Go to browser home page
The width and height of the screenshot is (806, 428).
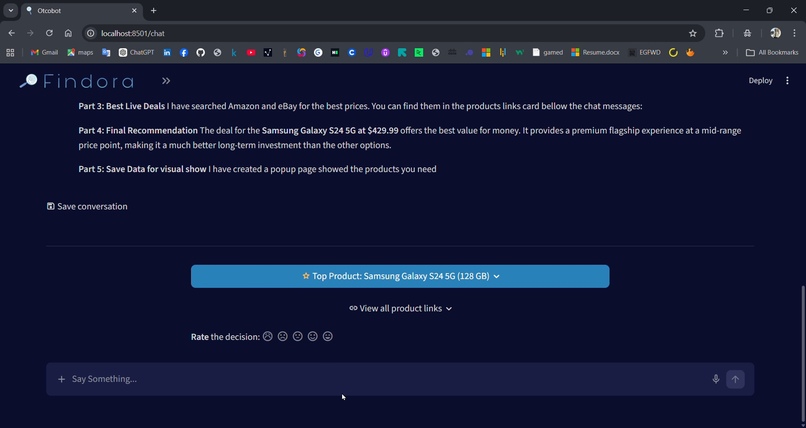tap(68, 33)
